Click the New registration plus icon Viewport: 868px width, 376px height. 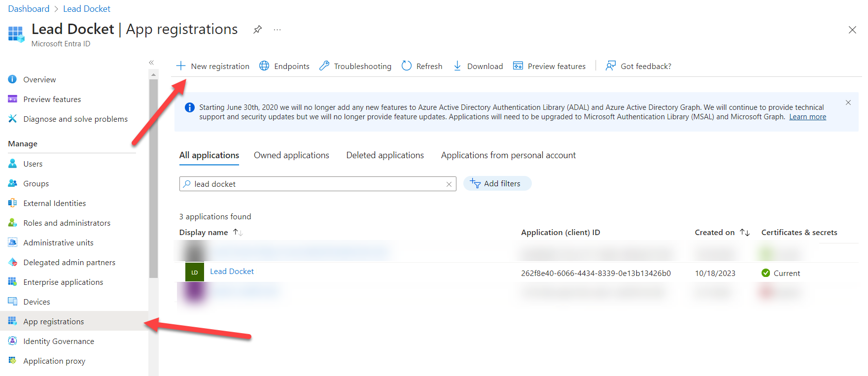(x=181, y=66)
